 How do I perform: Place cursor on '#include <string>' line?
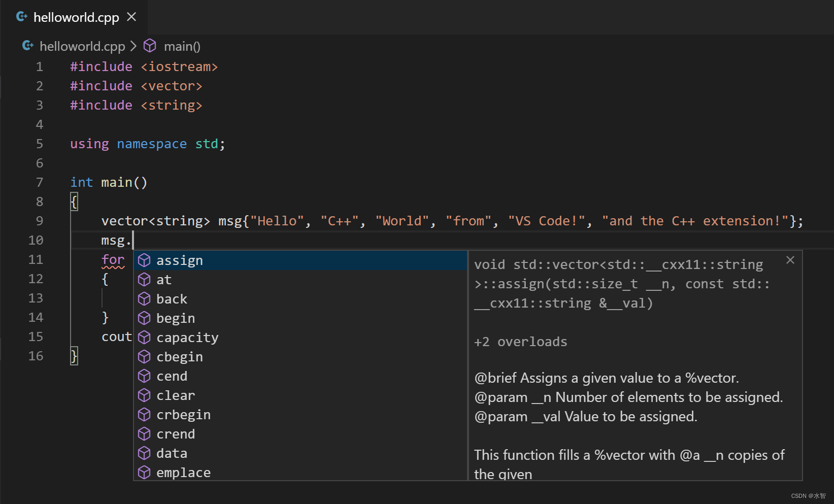137,105
